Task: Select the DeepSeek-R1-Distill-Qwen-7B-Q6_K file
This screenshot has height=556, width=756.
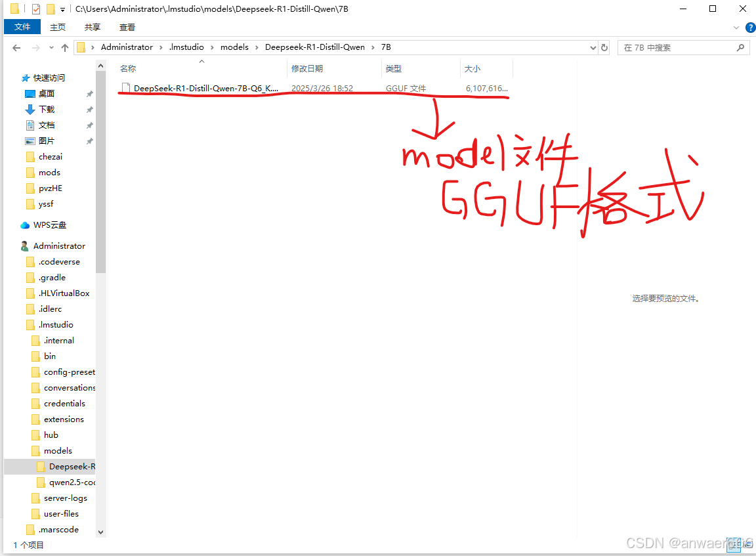Action: (x=206, y=88)
